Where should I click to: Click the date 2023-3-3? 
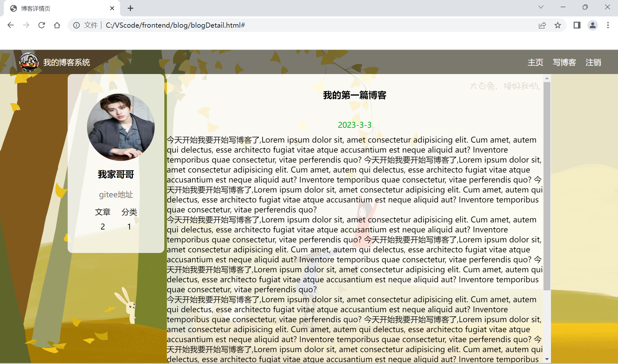pyautogui.click(x=355, y=125)
